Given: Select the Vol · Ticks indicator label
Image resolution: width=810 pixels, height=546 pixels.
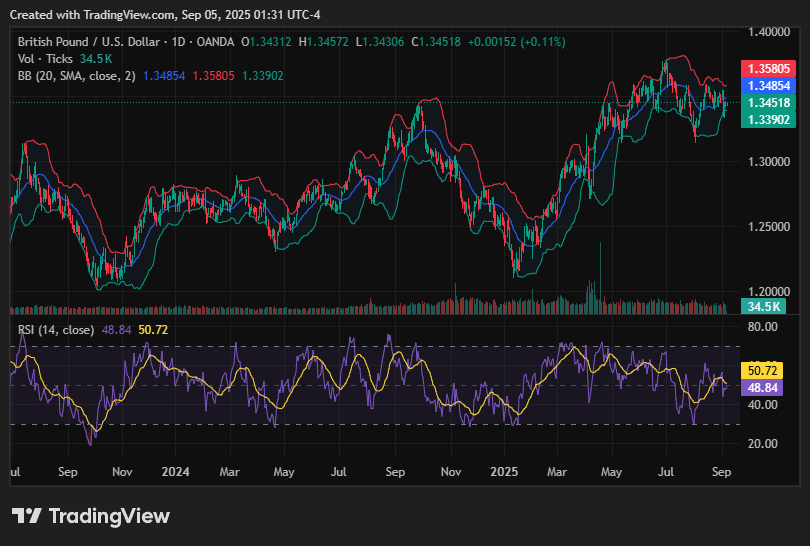Looking at the screenshot, I should 45,59.
